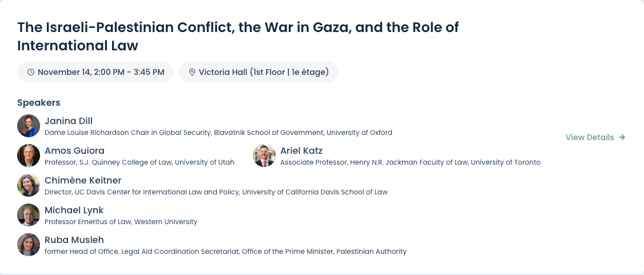
Task: Click Janina Dill's profile photo
Action: (x=29, y=126)
